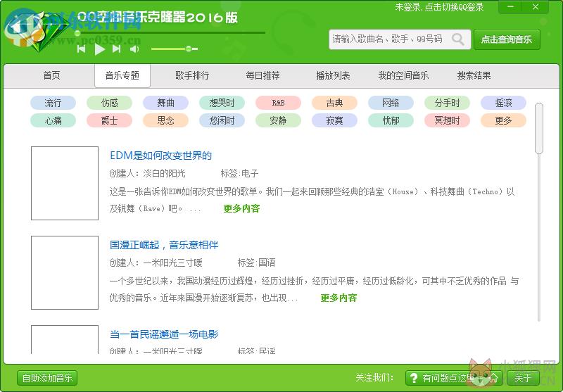Play the current track
Viewport: 563px width, 392px height.
pos(99,49)
